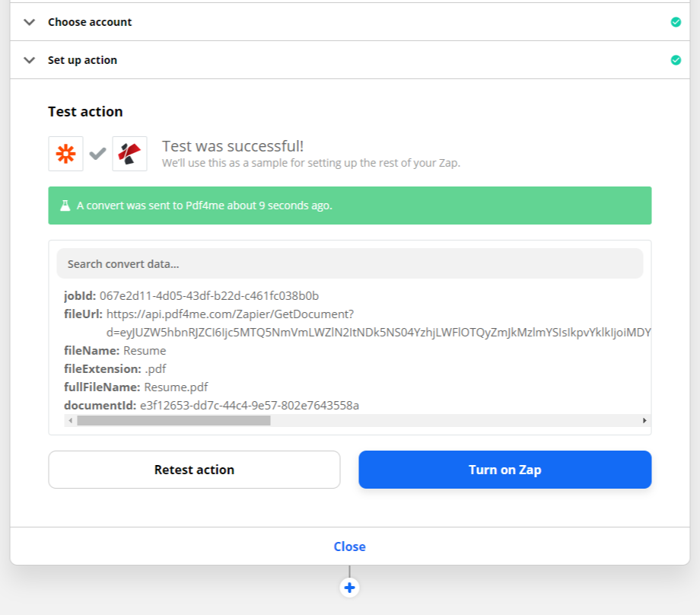This screenshot has height=615, width=700.
Task: Select the Set up action section header
Action: click(82, 60)
